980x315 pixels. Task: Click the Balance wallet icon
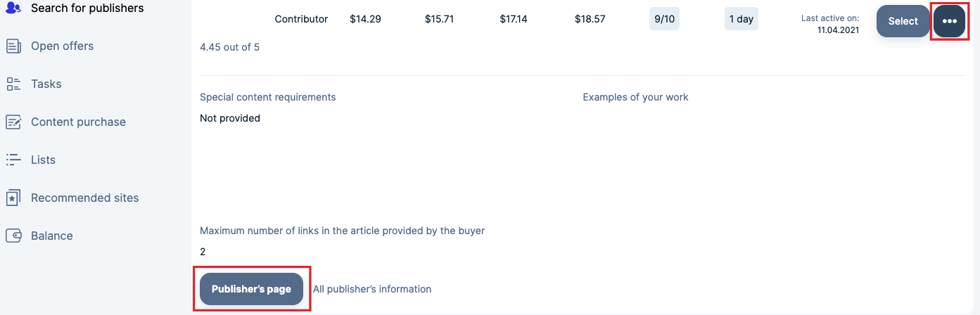(x=13, y=236)
